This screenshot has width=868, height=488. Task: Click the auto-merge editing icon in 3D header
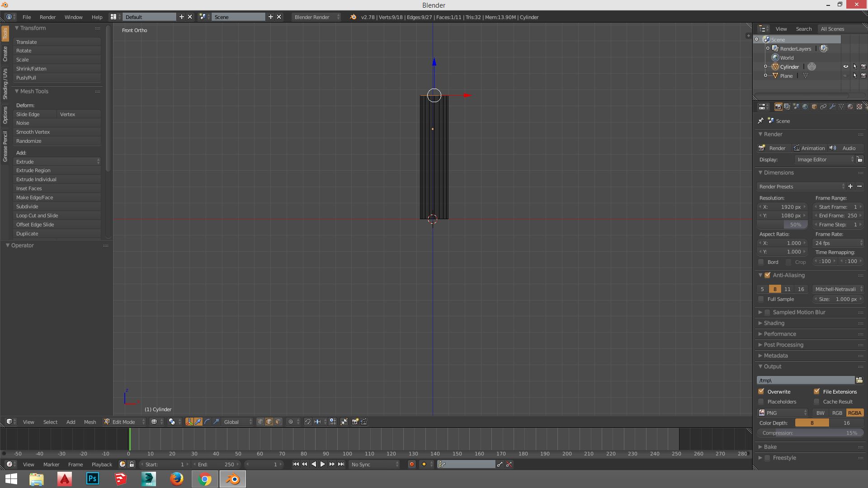(x=344, y=422)
